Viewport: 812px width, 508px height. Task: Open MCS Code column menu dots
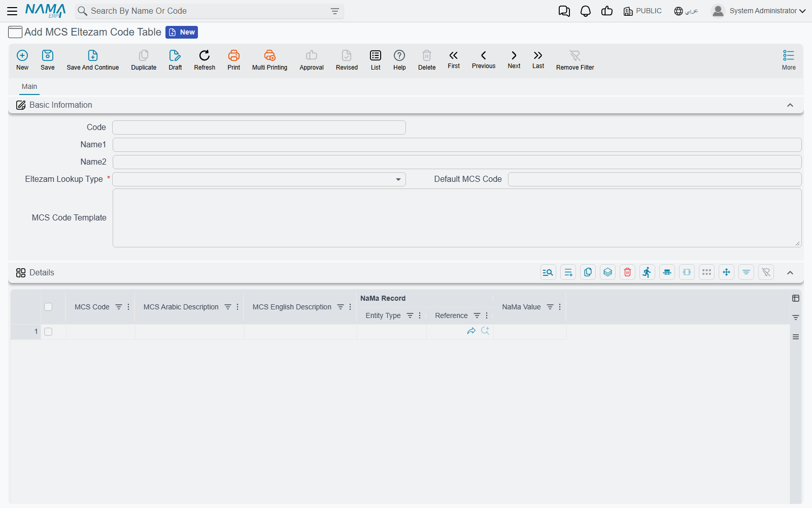(x=128, y=307)
